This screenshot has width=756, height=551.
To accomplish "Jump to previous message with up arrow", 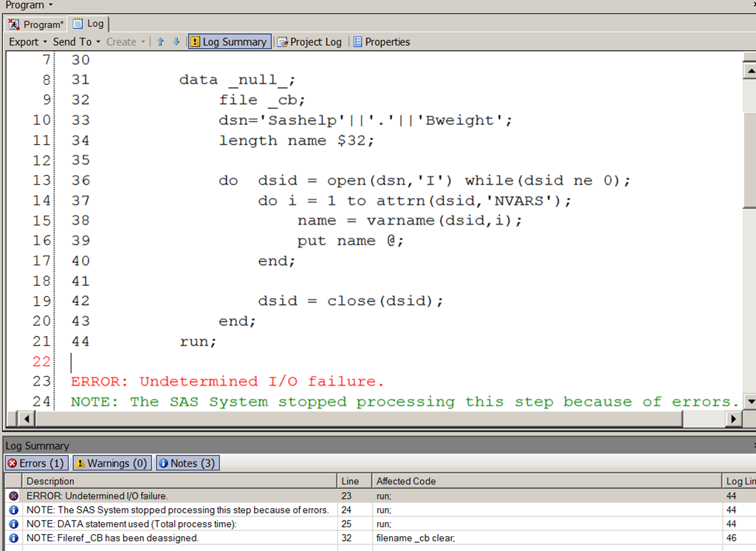I will click(x=159, y=41).
